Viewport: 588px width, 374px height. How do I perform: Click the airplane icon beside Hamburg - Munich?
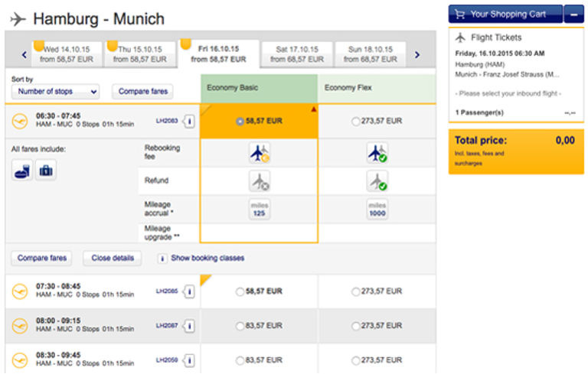tap(18, 18)
